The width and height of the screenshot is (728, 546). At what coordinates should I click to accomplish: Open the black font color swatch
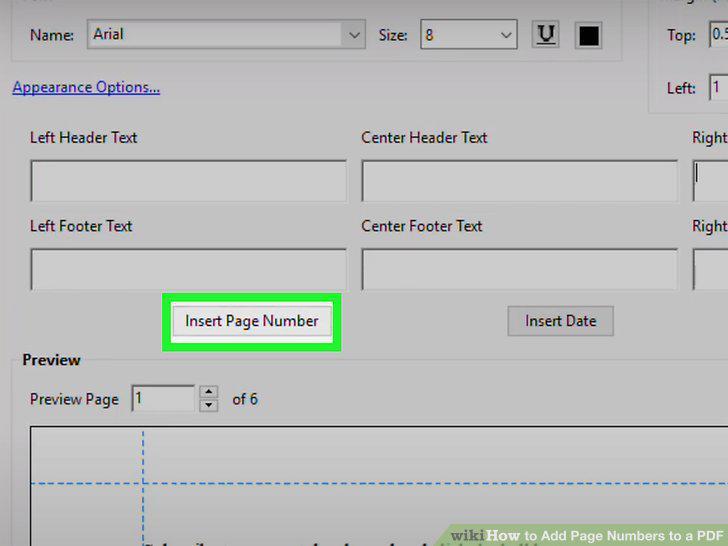[588, 35]
